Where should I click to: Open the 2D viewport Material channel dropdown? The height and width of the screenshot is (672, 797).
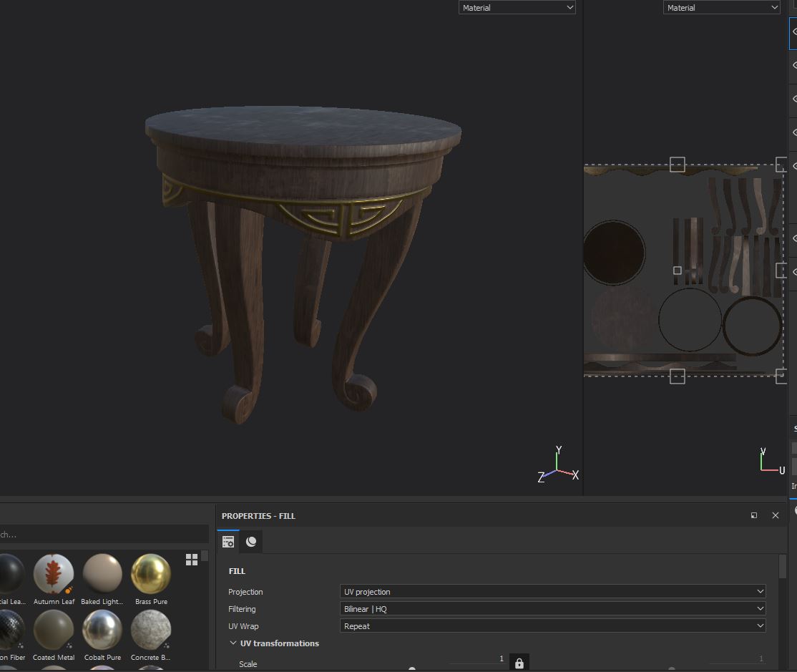[721, 8]
